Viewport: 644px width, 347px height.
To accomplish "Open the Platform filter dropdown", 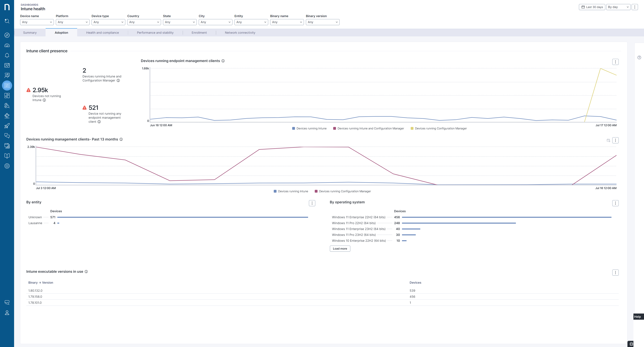I will 72,22.
